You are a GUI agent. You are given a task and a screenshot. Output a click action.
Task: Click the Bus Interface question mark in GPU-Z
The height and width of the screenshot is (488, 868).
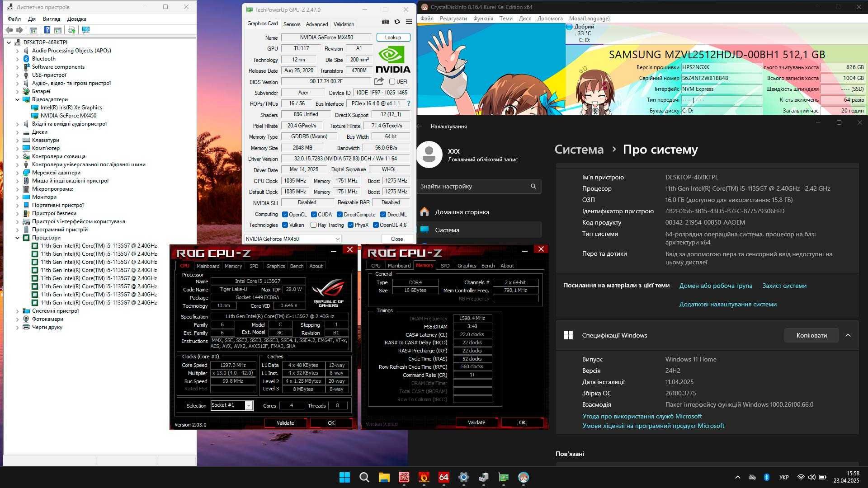point(409,103)
